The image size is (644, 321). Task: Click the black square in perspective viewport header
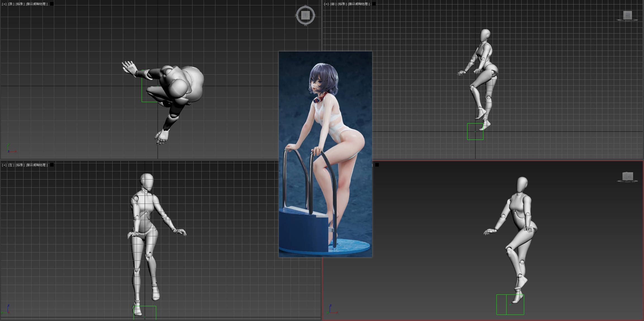tap(377, 165)
